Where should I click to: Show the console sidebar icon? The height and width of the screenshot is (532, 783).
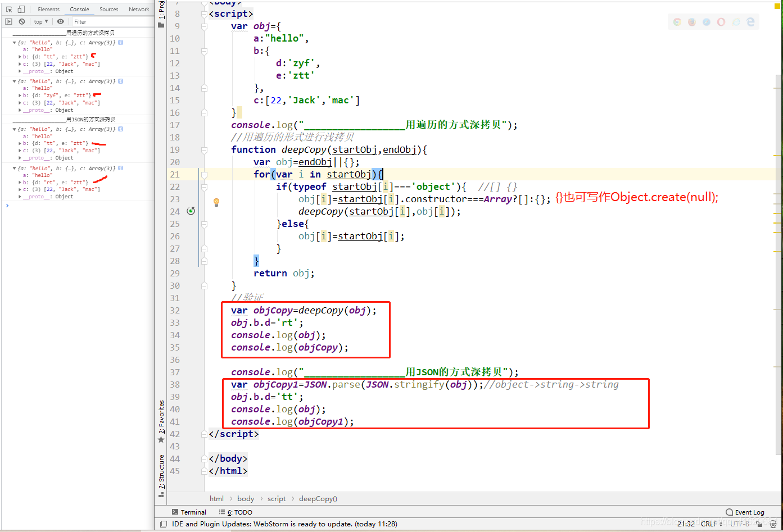click(x=8, y=21)
